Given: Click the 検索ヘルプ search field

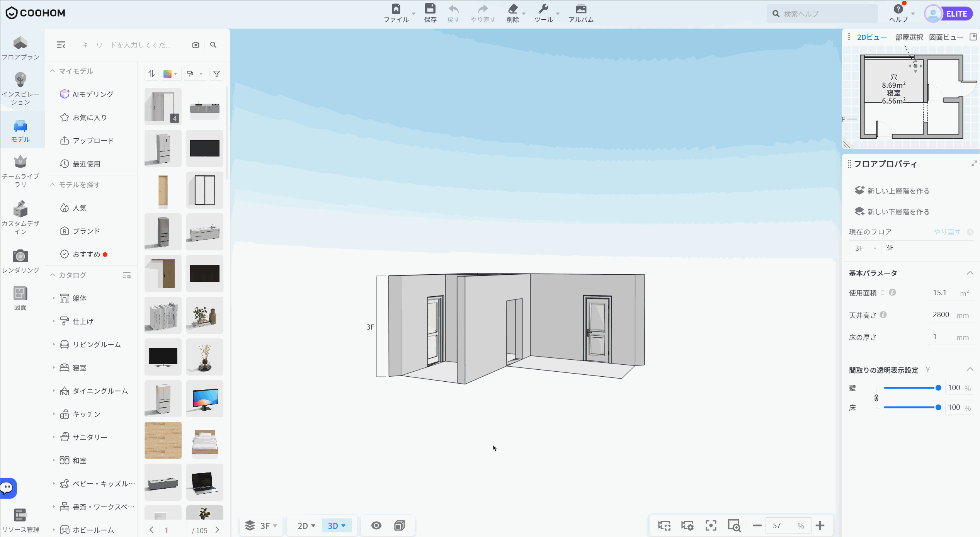Looking at the screenshot, I should [822, 14].
